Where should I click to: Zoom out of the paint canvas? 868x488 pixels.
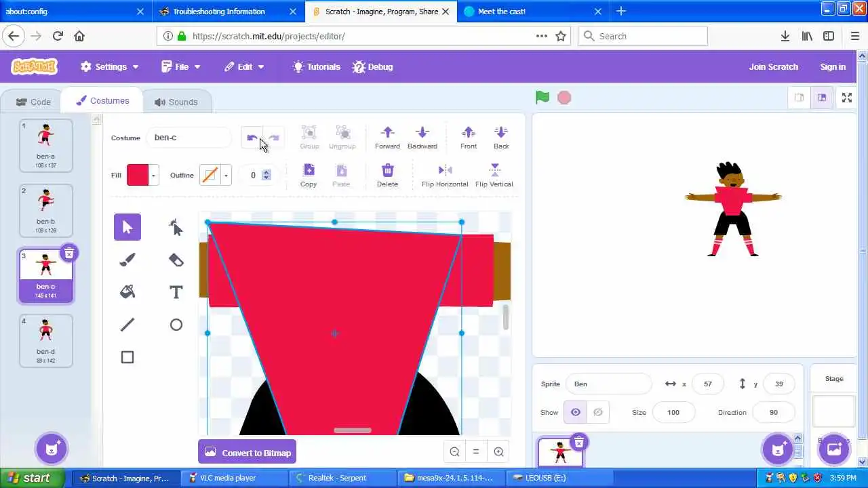pos(454,452)
